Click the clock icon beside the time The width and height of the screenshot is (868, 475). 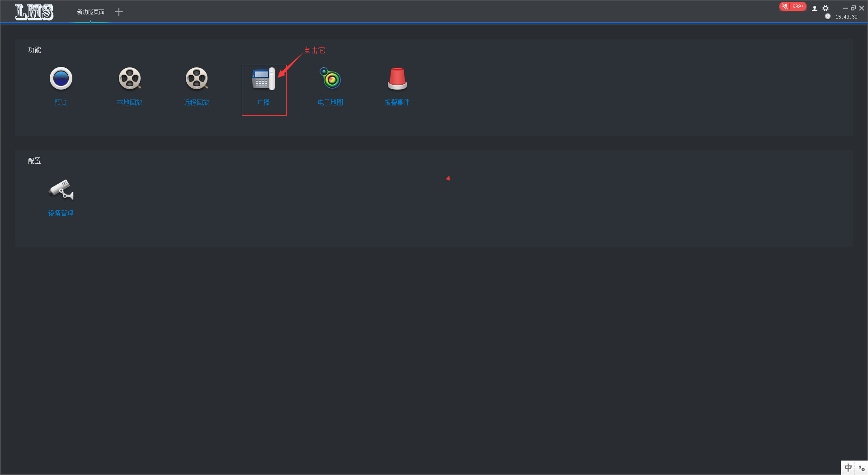tap(828, 16)
